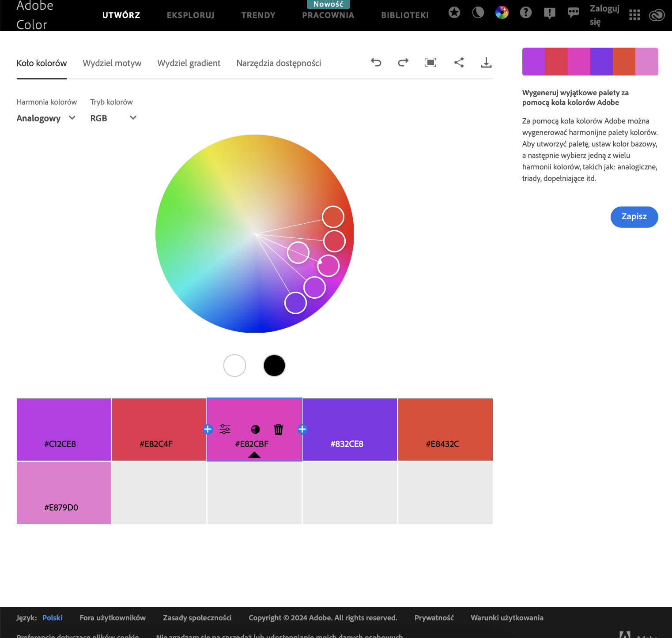Viewport: 672px width, 638px height.
Task: Open Narzędzia dostępności tab
Action: pos(279,63)
